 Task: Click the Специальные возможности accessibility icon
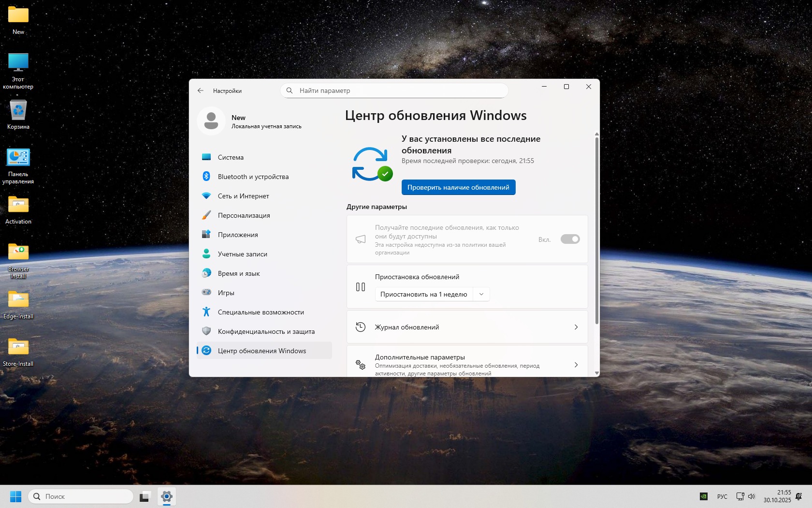206,312
